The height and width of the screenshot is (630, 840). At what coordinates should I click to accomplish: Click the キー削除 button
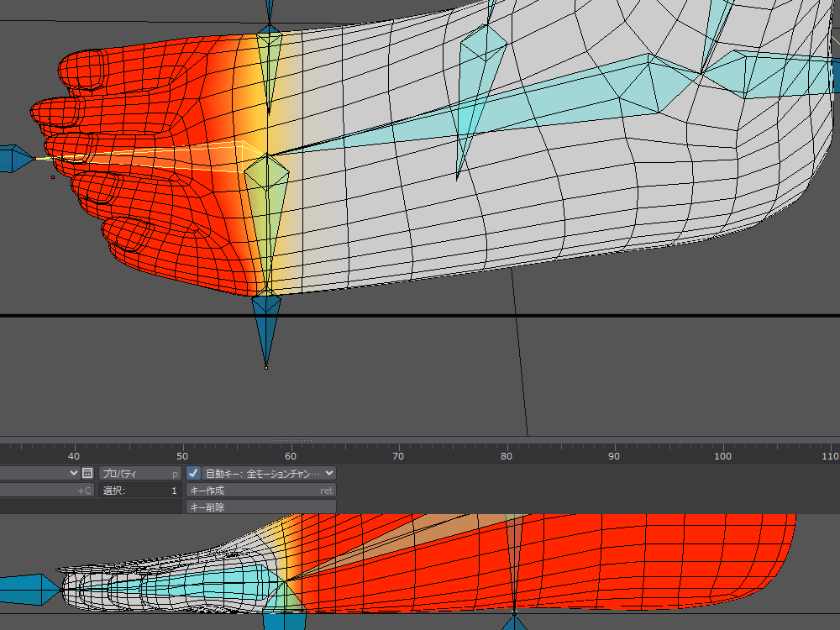[x=260, y=507]
